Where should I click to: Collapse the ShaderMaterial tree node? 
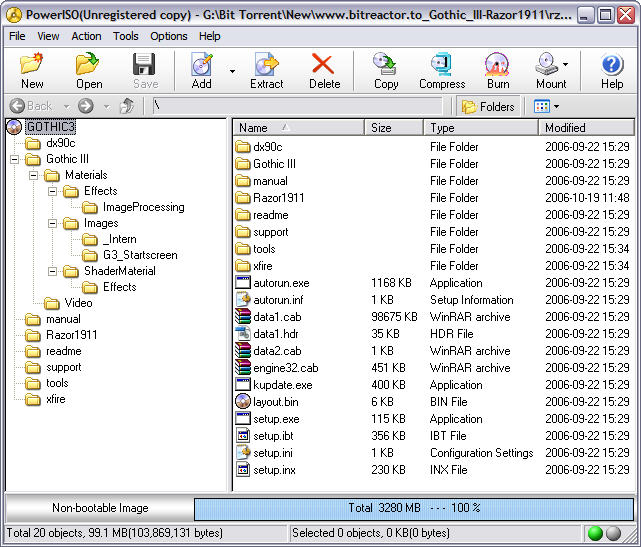click(x=52, y=271)
